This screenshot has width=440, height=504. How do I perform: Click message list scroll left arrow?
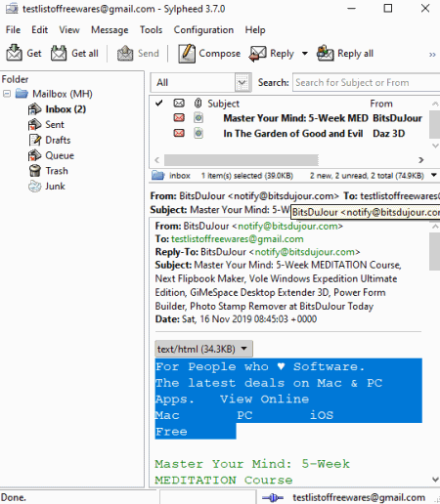click(x=157, y=160)
